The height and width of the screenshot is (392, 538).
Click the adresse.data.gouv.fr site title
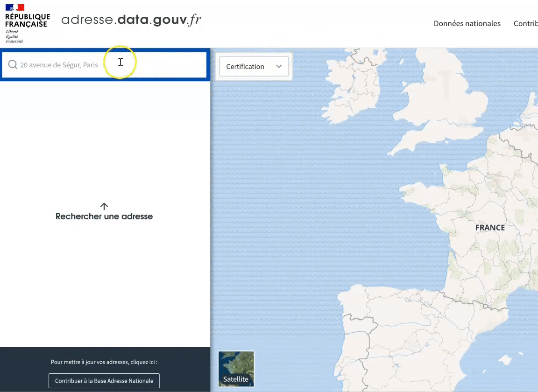point(131,20)
